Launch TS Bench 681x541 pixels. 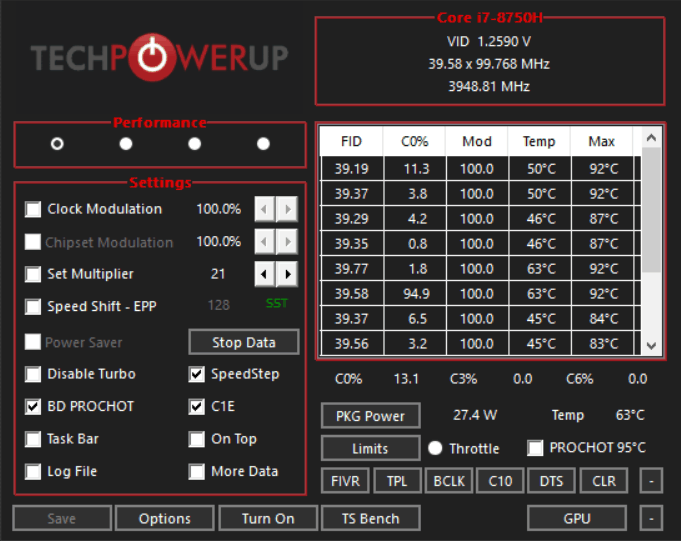[370, 518]
